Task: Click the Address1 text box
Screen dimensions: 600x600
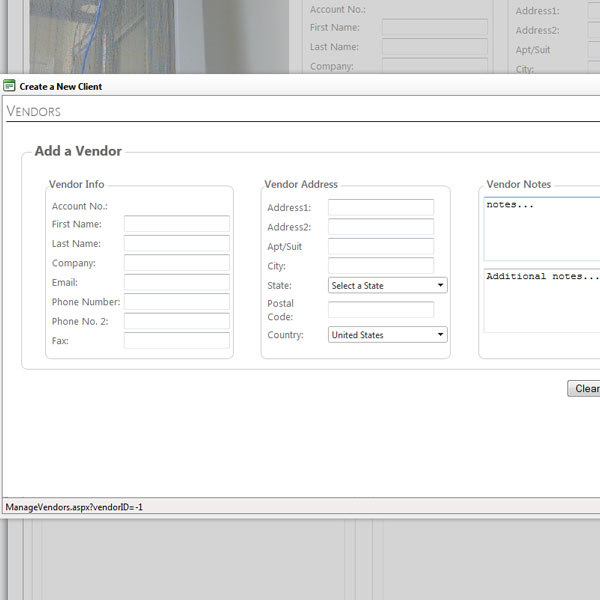Action: 380,207
